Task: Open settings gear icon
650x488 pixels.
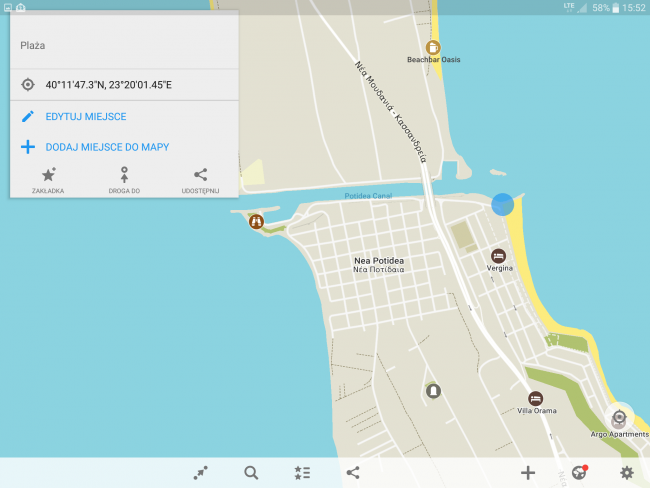Action: pos(626,473)
